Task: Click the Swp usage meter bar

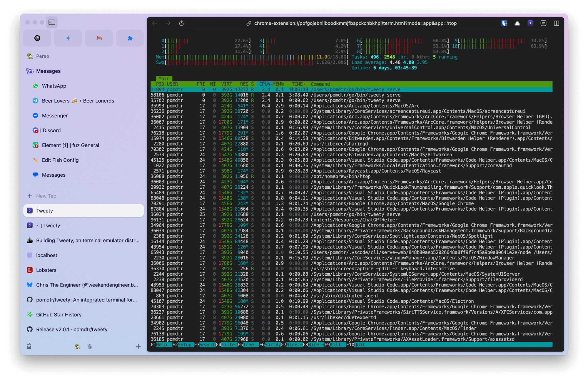Action: (252, 62)
